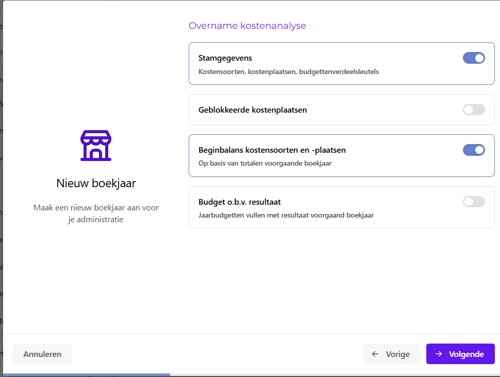Enable the Geblokkeerde kostenplaatsen toggle

click(x=474, y=110)
